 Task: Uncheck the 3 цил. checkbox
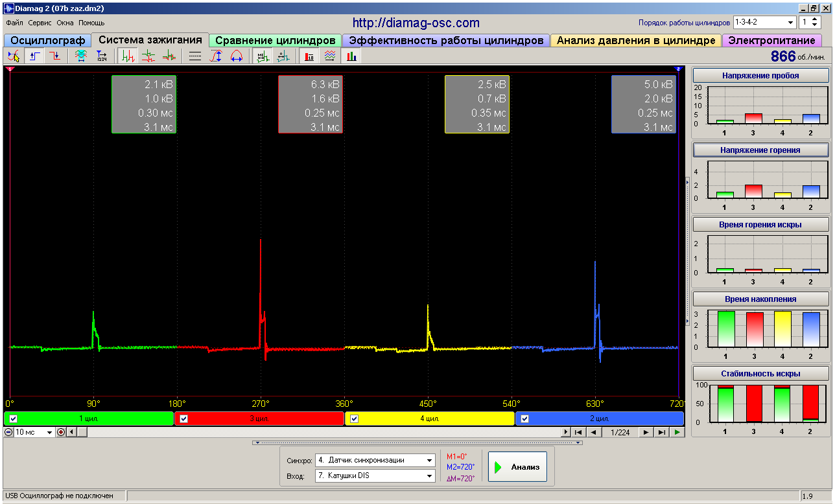(183, 418)
